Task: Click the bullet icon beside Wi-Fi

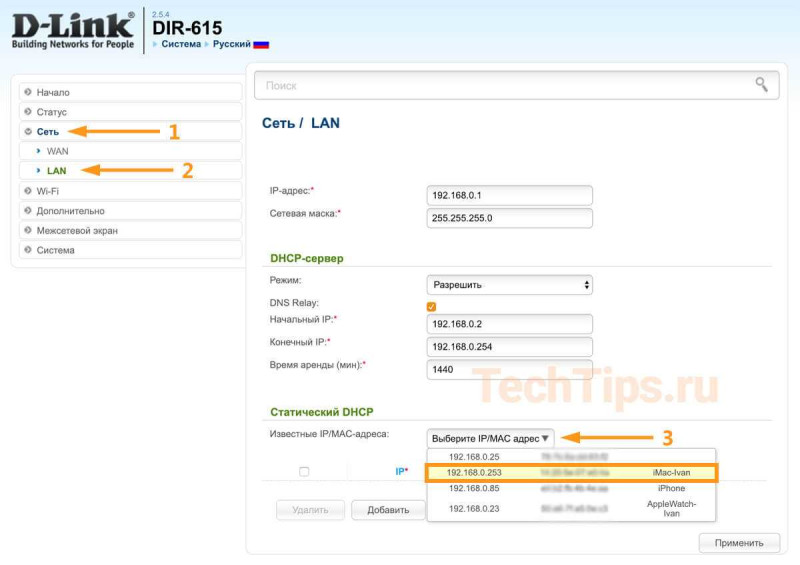Action: pyautogui.click(x=28, y=191)
